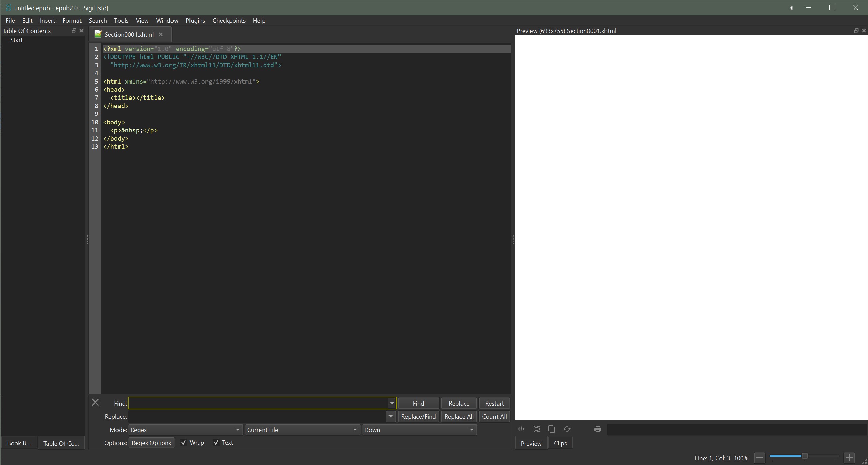Click the inspect code icon in Preview
The image size is (868, 465).
tap(521, 429)
